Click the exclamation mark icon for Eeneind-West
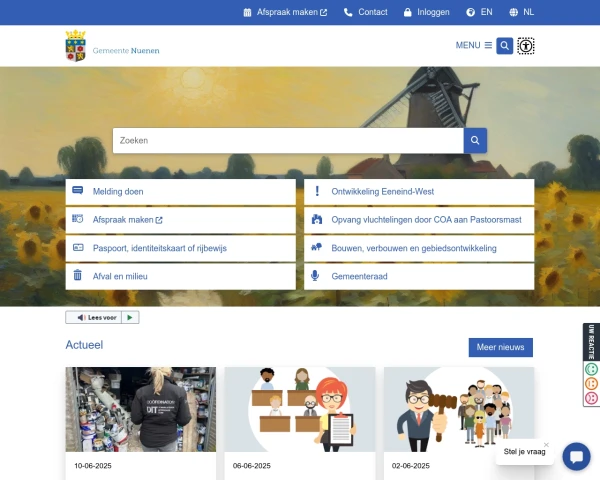600x480 pixels. coord(317,191)
